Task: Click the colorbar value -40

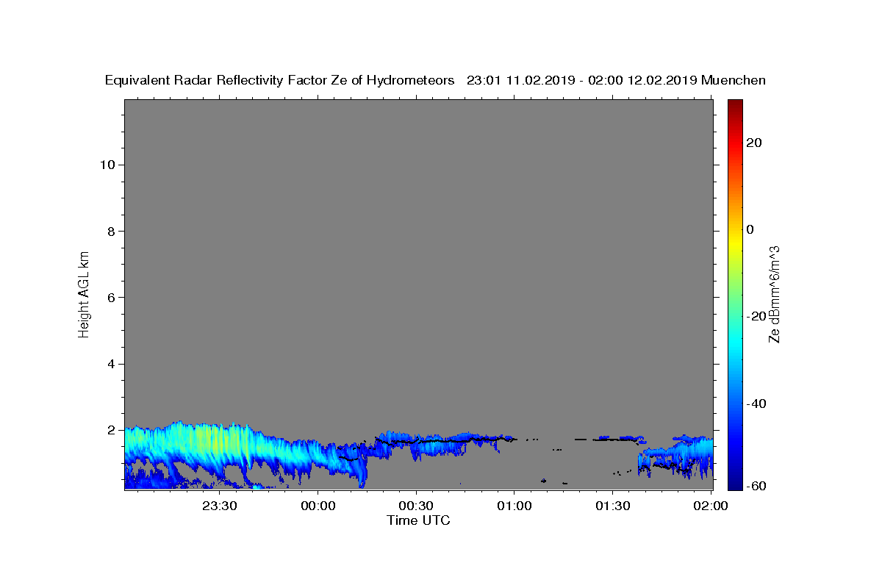Action: pos(756,404)
